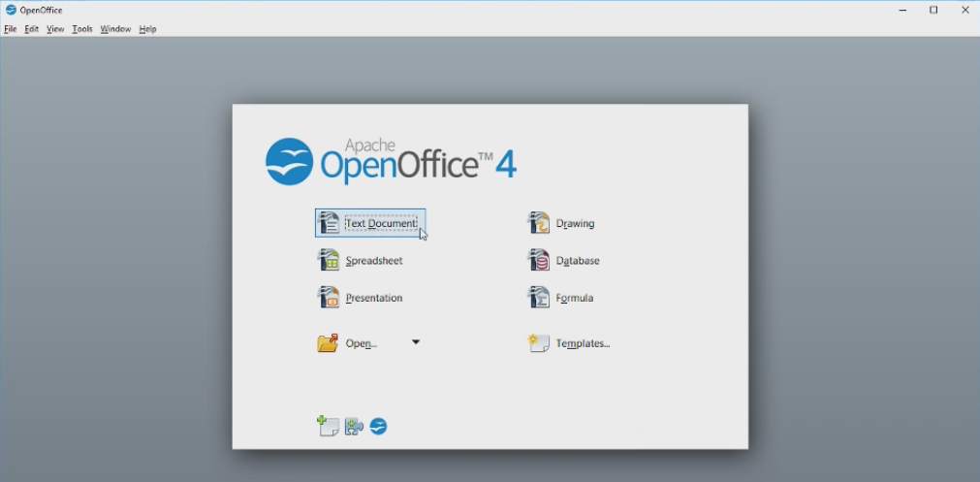Open the Tools menu
980x482 pixels.
tap(82, 29)
